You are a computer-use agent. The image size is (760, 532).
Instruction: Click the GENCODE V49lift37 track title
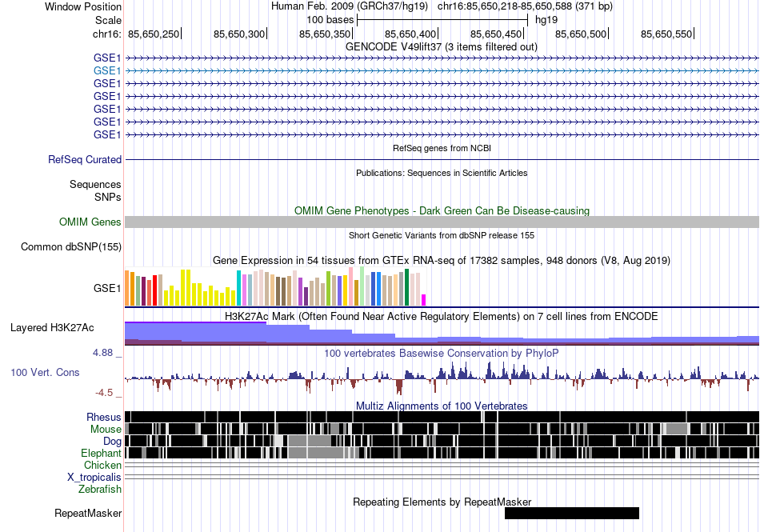pyautogui.click(x=442, y=47)
